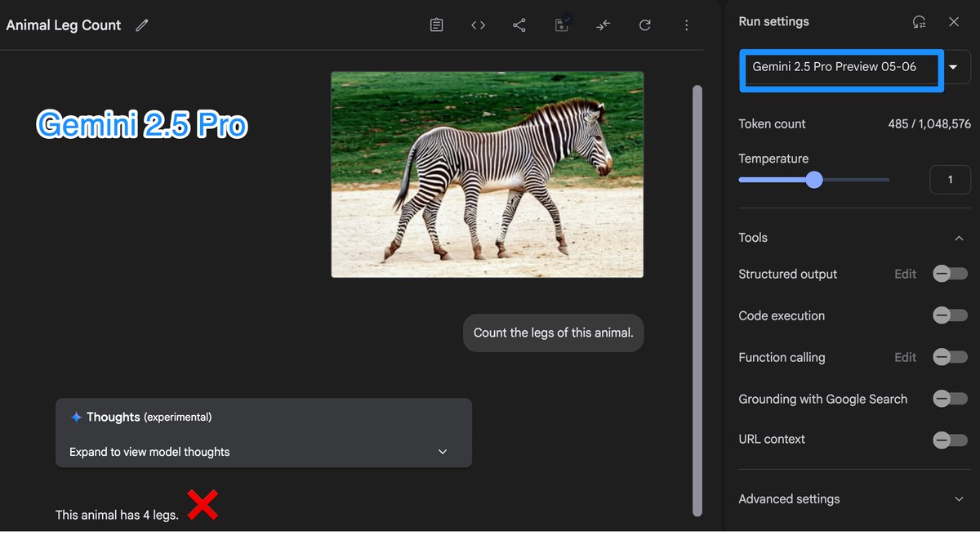Click the reset run settings icon
Viewport: 980px width, 554px height.
point(920,22)
